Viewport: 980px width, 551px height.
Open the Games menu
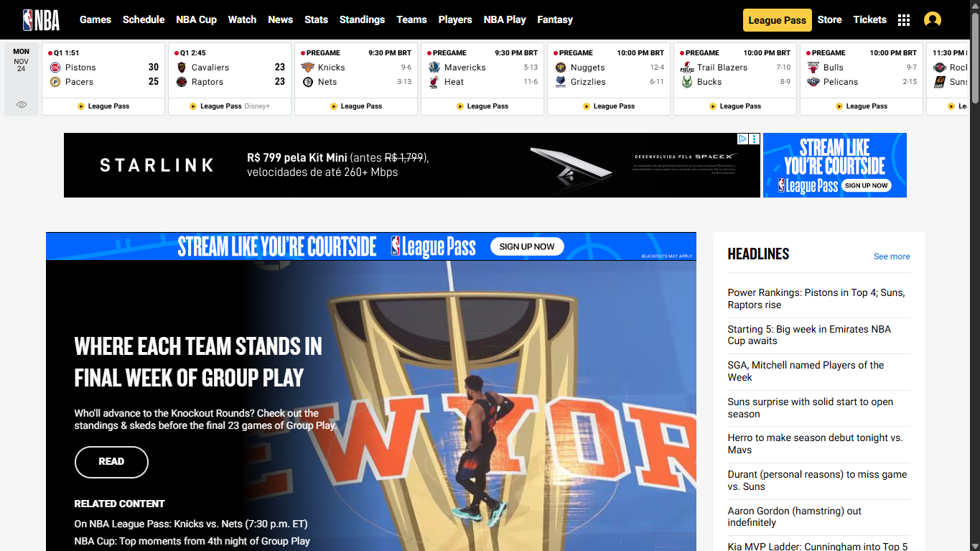95,19
